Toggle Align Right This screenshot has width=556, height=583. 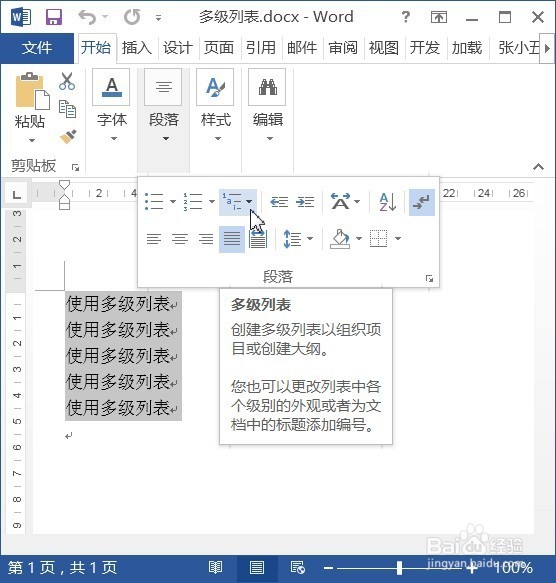click(x=206, y=239)
